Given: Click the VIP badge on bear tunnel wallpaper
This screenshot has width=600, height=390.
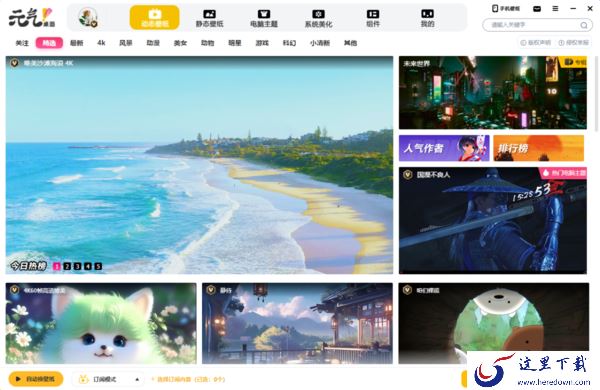Looking at the screenshot, I should [407, 290].
